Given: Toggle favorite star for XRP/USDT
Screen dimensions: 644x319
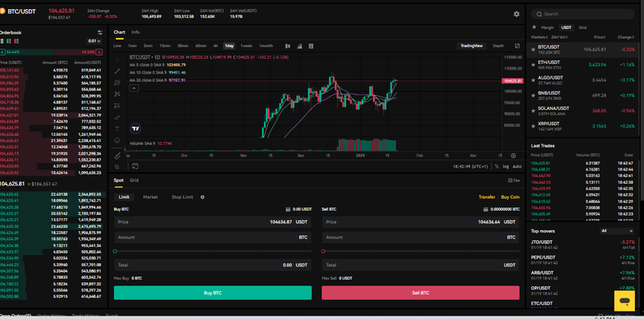Looking at the screenshot, I should click(x=533, y=126).
